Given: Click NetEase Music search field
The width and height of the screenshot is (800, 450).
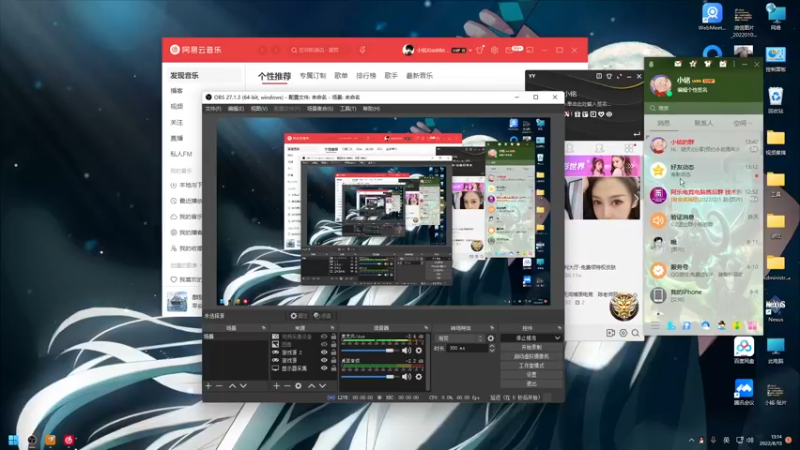Looking at the screenshot, I should [319, 50].
